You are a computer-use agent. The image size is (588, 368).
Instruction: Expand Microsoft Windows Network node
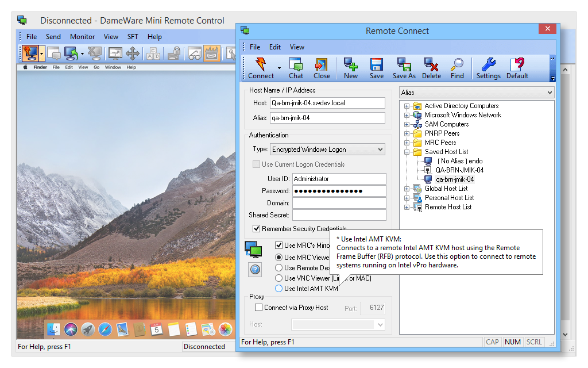tap(407, 115)
